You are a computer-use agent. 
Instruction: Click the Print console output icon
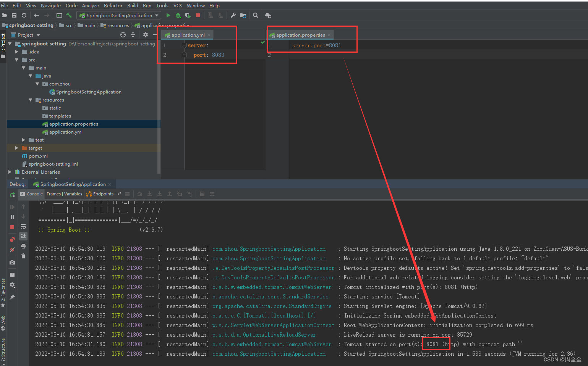click(23, 246)
